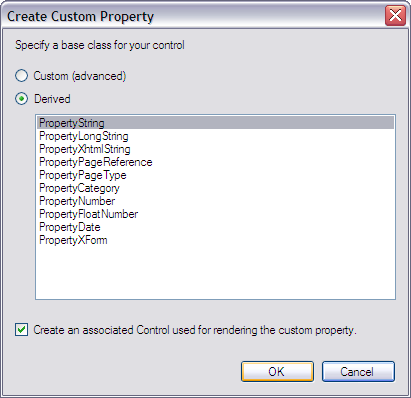The height and width of the screenshot is (398, 411).
Task: Select PropertyString in the list
Action: [x=215, y=123]
